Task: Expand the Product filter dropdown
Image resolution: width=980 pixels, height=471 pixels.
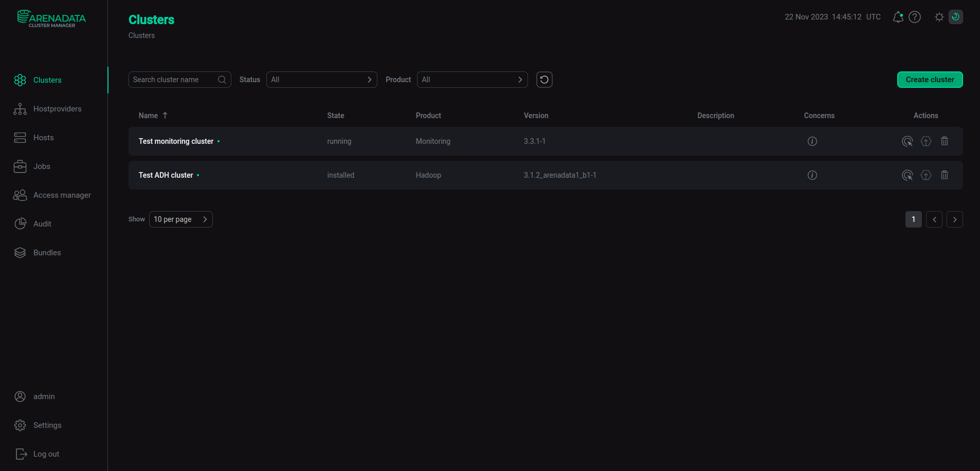Action: [x=473, y=80]
